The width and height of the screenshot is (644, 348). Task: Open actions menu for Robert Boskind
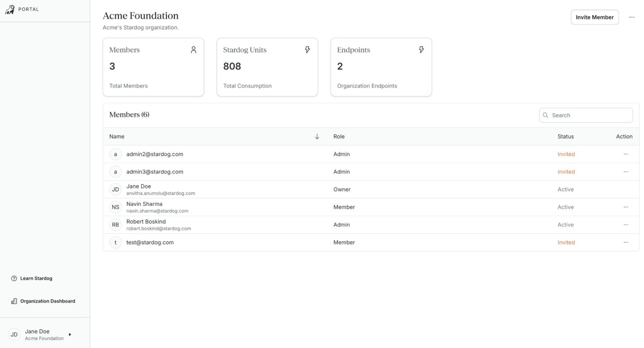point(626,225)
